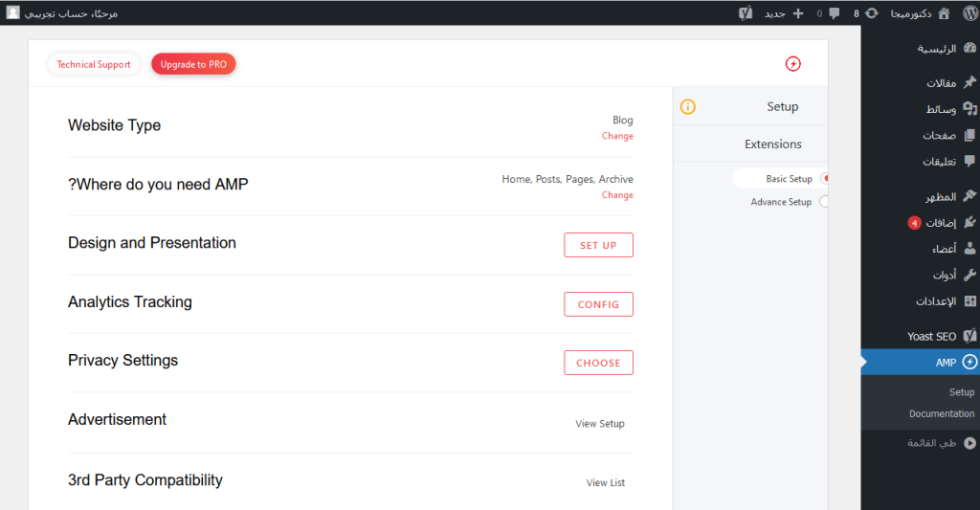Expand the 3rd Party Compatibility View List
Screen dimensions: 980x510
click(605, 483)
